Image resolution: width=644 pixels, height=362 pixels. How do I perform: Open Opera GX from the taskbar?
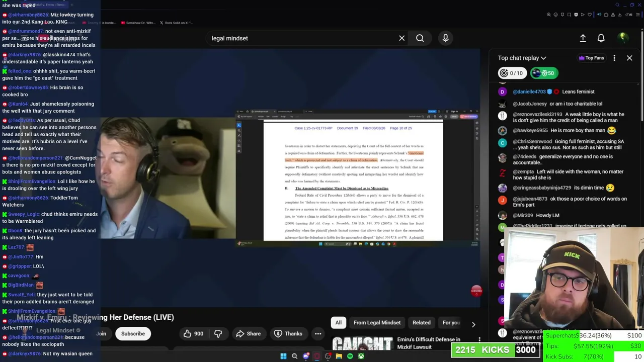pos(316,356)
